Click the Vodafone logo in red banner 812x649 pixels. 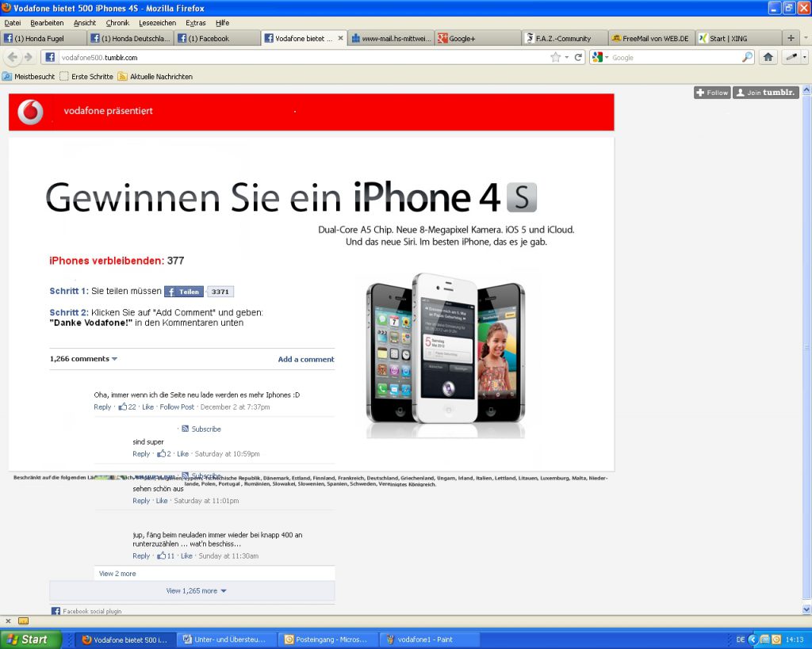(x=31, y=113)
